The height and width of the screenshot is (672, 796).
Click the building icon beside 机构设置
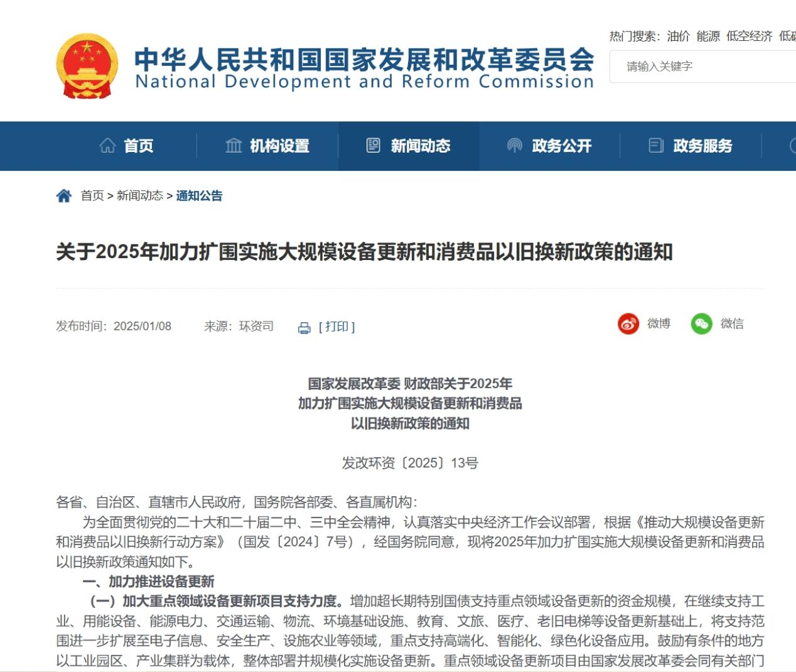tap(234, 146)
